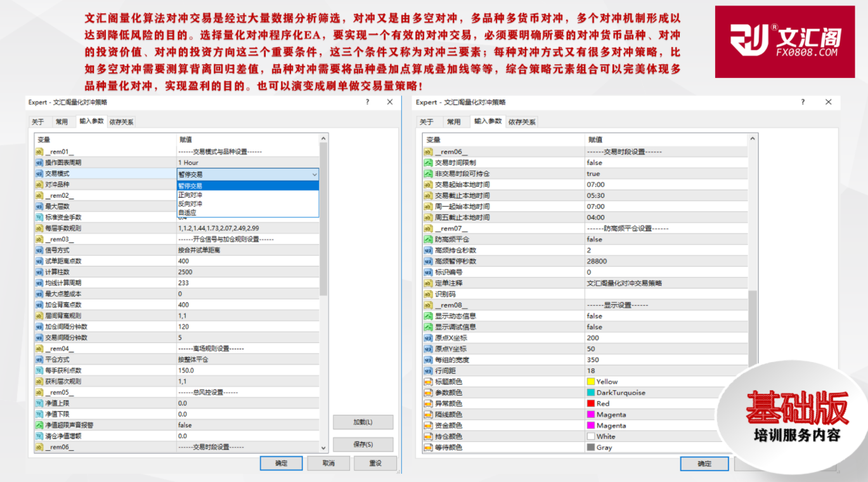The width and height of the screenshot is (868, 482).
Task: Click the icon next to 交易模式 variable
Action: pos(39,174)
